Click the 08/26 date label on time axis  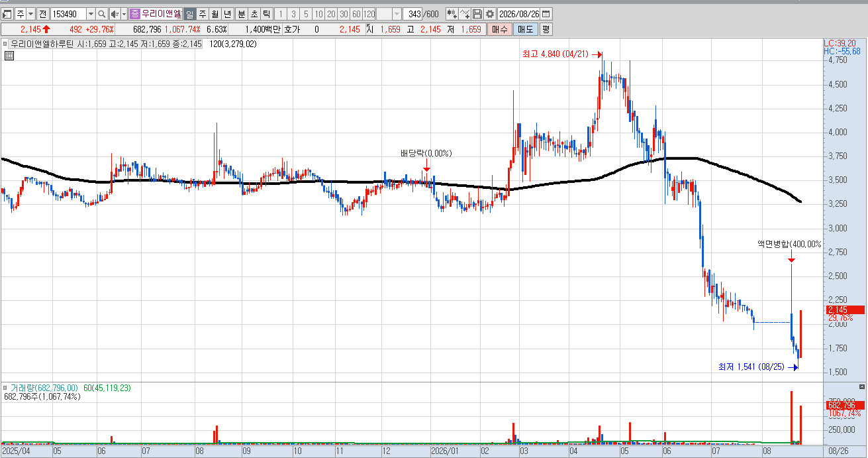[839, 451]
